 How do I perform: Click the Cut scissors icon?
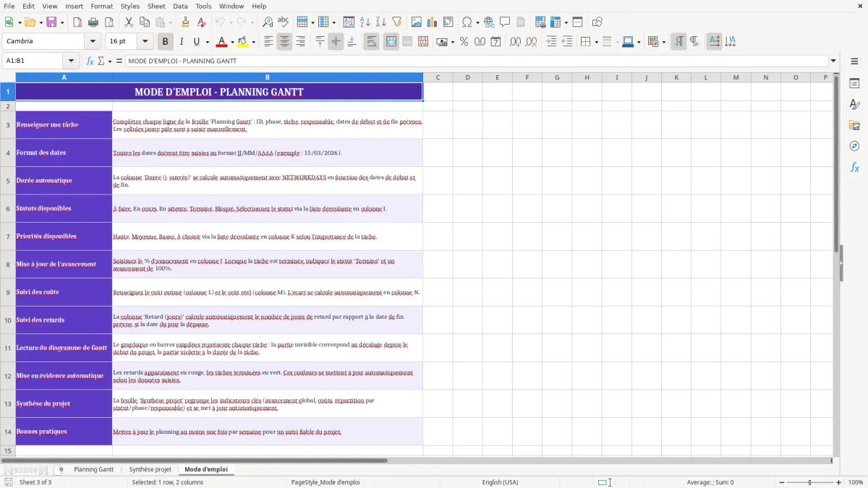click(129, 22)
